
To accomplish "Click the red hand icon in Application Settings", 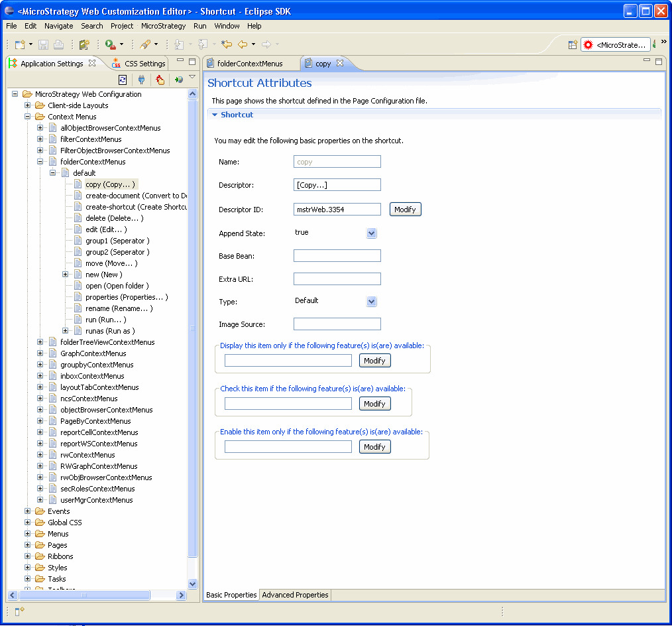I will [160, 80].
